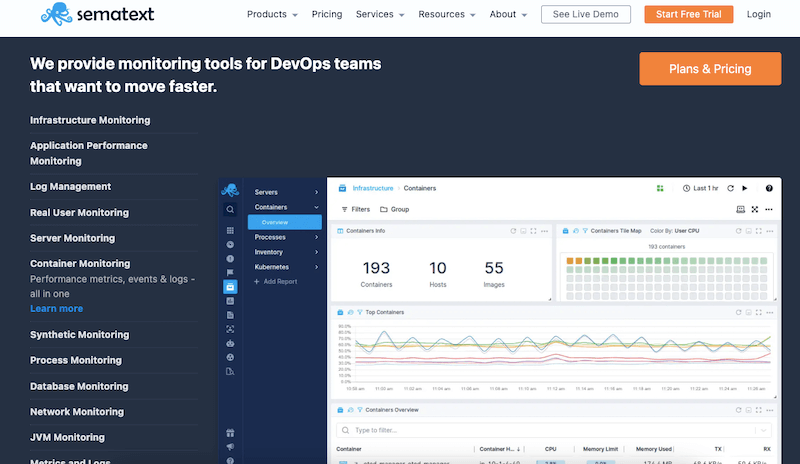Select the Server Monitoring item

point(72,238)
